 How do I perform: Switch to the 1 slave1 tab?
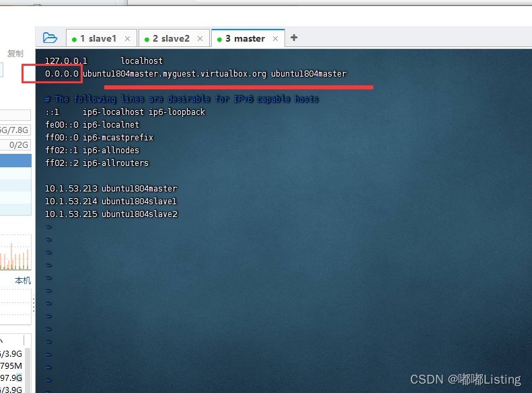[x=102, y=38]
